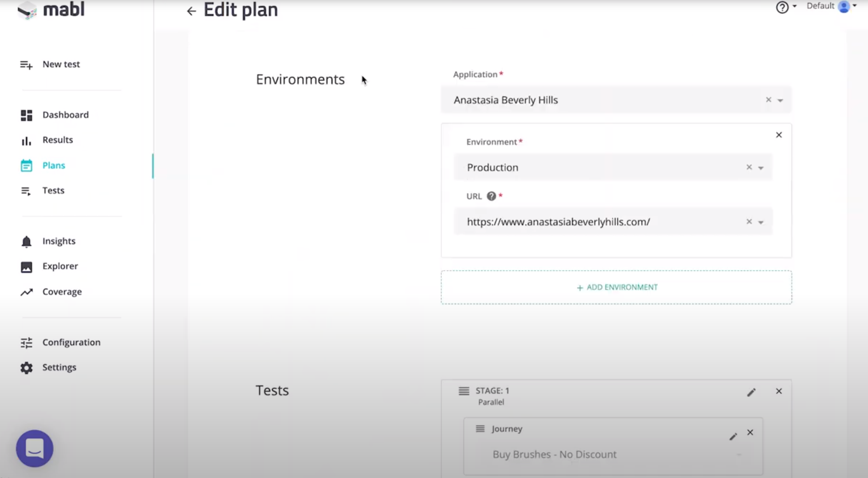Image resolution: width=868 pixels, height=478 pixels.
Task: Remove Stage 1 with X
Action: click(779, 391)
